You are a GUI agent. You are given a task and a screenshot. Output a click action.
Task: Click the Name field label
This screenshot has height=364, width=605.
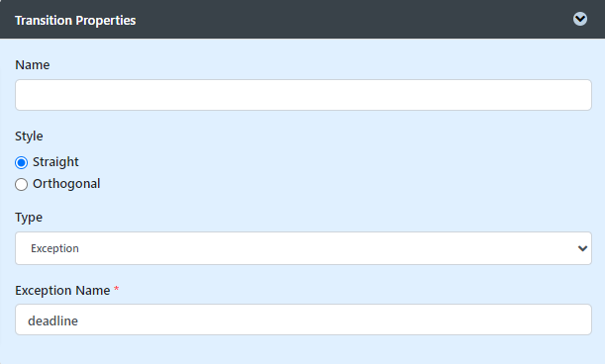[33, 64]
